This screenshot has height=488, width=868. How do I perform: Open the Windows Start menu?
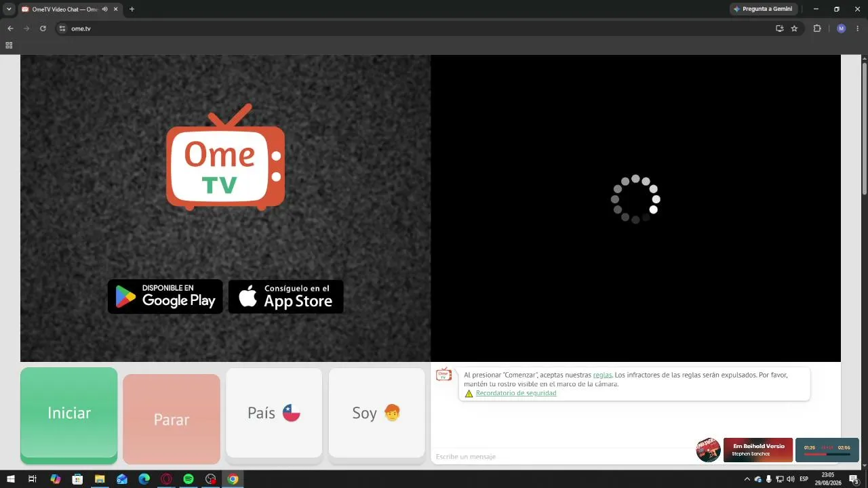tap(10, 479)
